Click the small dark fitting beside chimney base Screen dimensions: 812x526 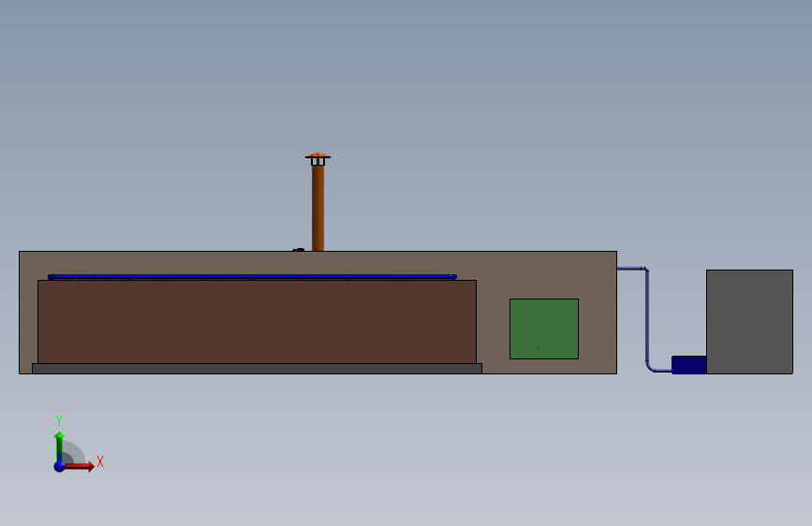(298, 250)
